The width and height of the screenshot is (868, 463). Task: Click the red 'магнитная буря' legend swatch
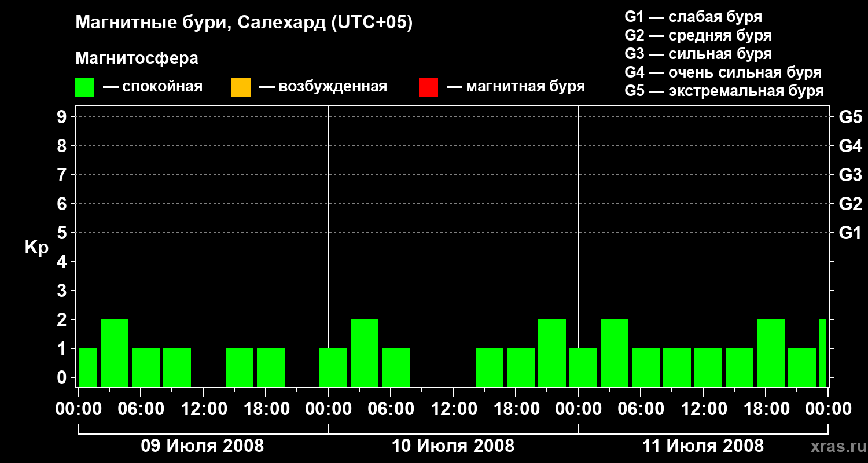point(428,87)
